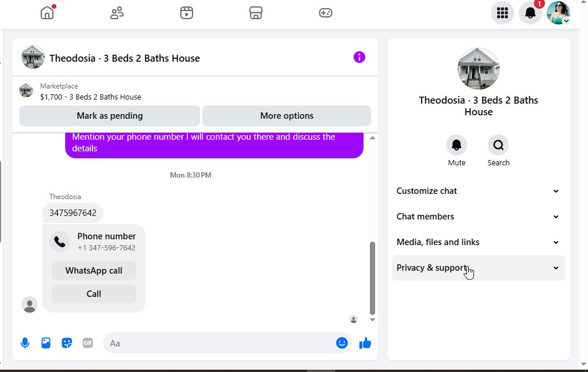The image size is (588, 372).
Task: Click the 3475967642 message bubble
Action: pyautogui.click(x=73, y=213)
